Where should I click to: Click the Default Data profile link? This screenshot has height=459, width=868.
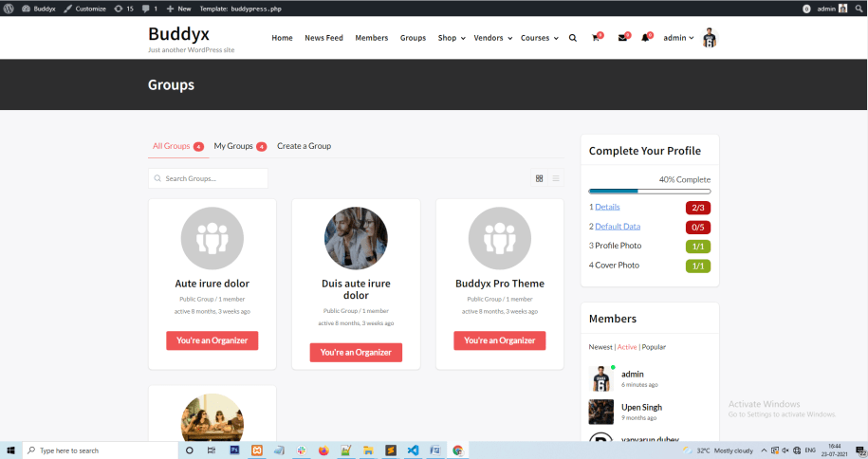click(x=618, y=226)
